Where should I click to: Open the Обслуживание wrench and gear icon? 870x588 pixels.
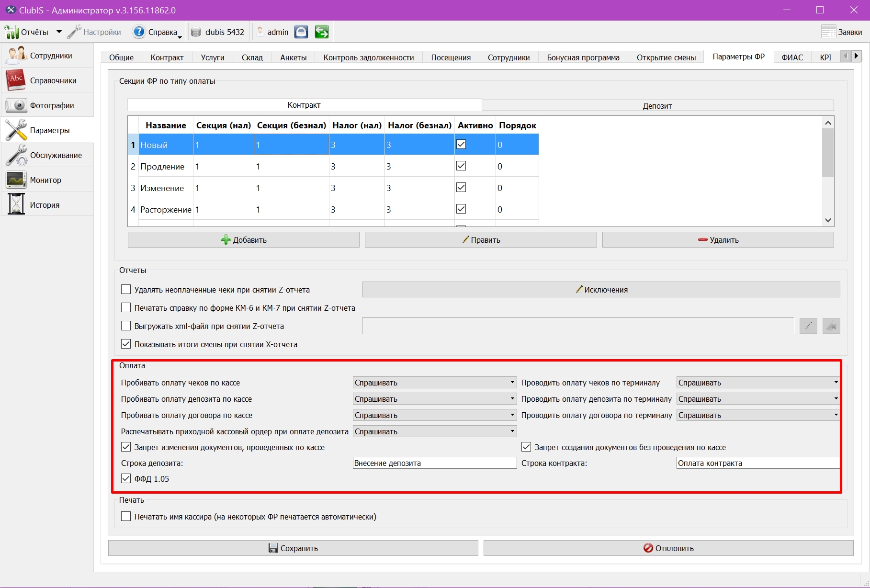(16, 155)
